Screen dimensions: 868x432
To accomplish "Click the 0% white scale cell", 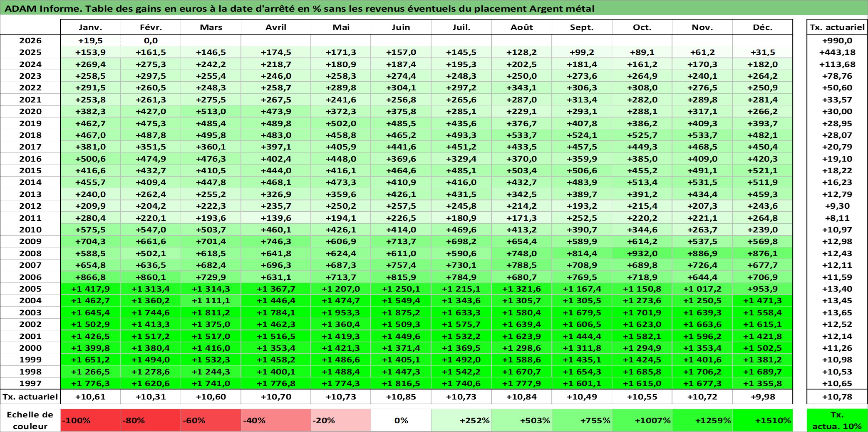I will [x=401, y=420].
